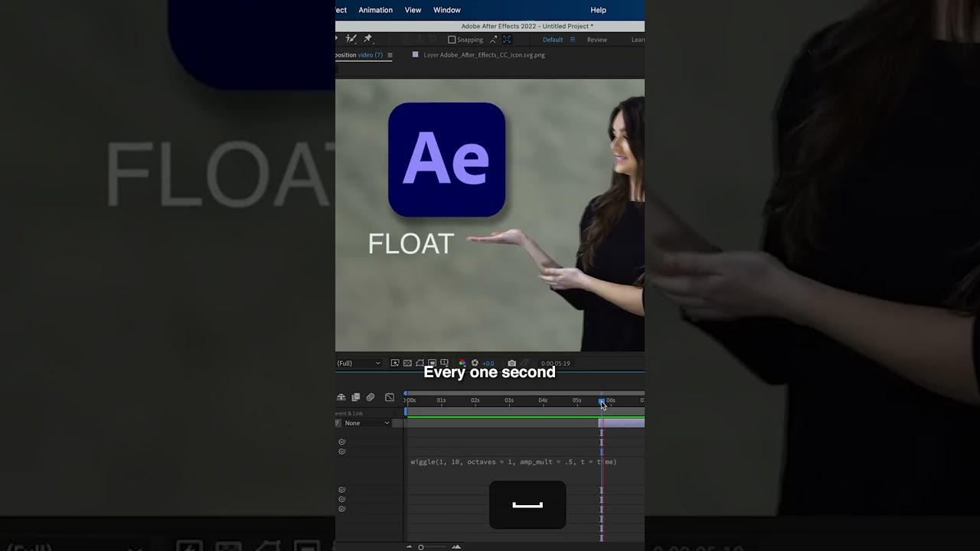Open the Window menu

[x=447, y=10]
